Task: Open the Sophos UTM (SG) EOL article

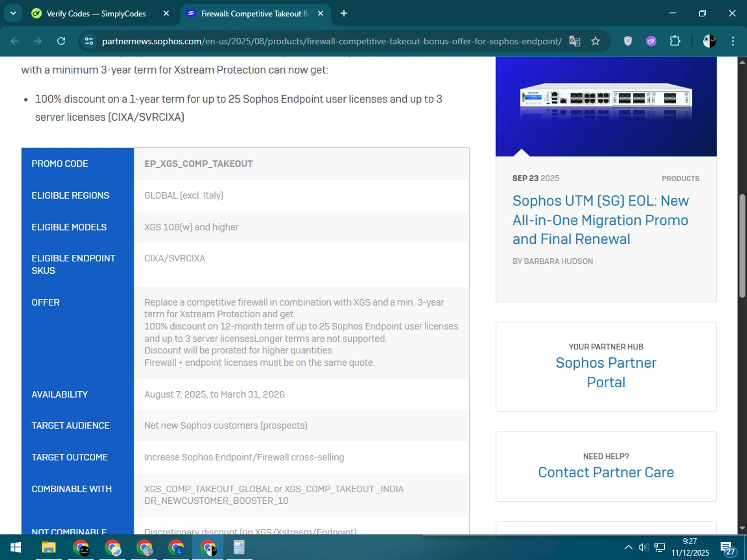Action: pos(601,220)
